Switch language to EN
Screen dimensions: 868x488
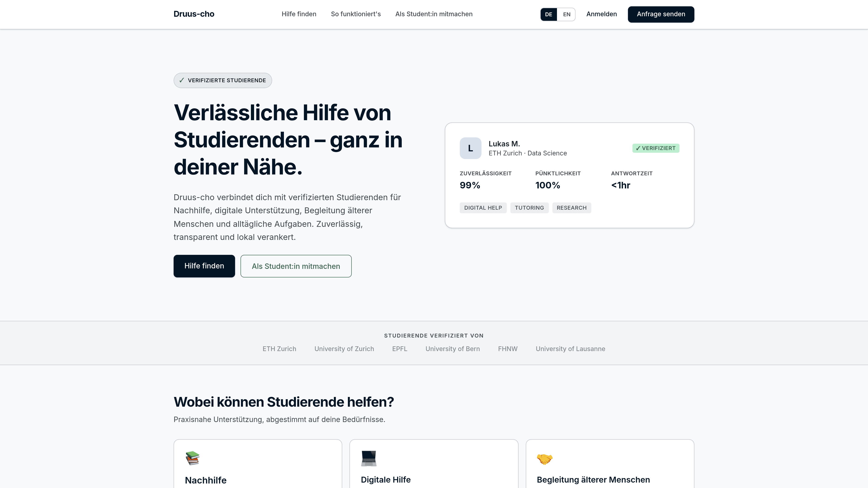point(566,14)
